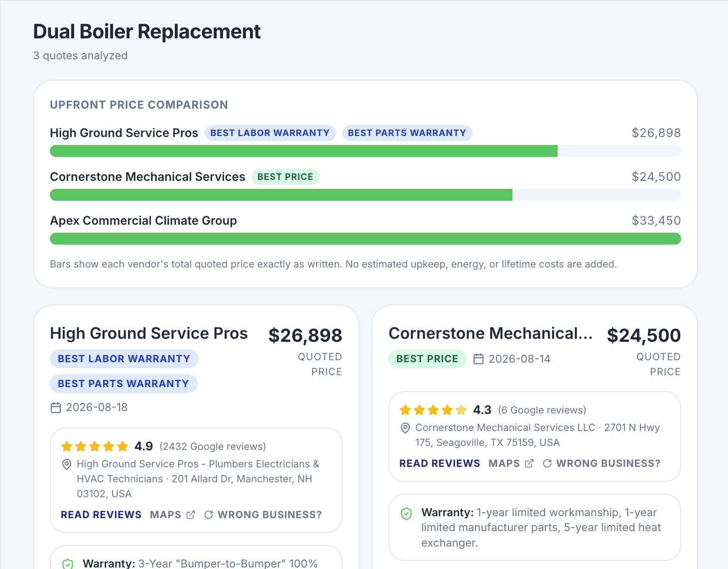Click the large $24,500 quoted price on the card

click(644, 335)
